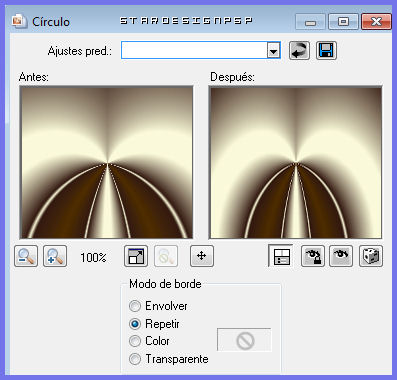Click the navigate pan crosshair icon

[x=202, y=256]
